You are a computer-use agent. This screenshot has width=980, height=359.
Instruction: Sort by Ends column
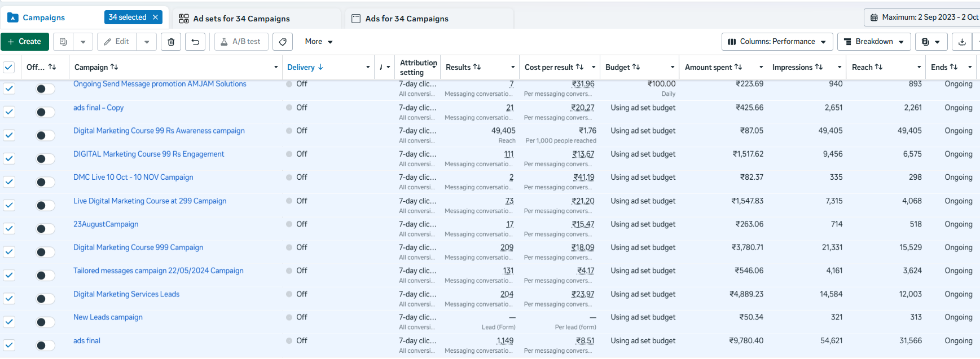coord(944,67)
